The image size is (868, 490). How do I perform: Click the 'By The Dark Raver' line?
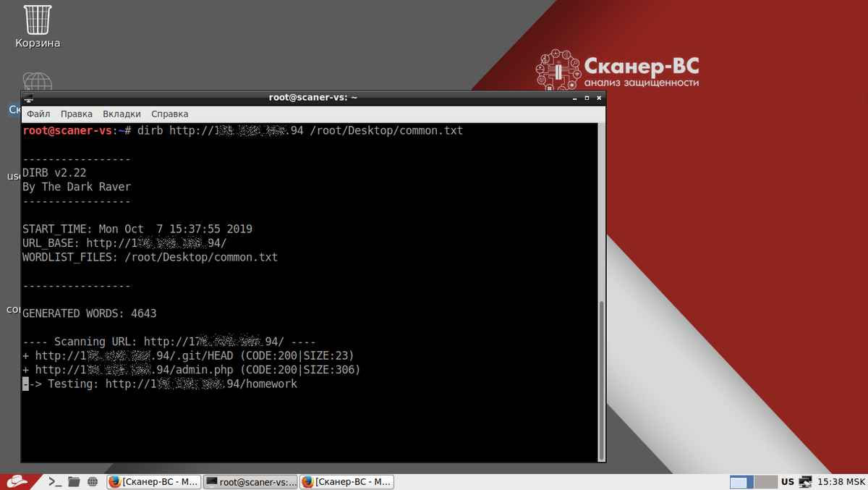coord(77,187)
